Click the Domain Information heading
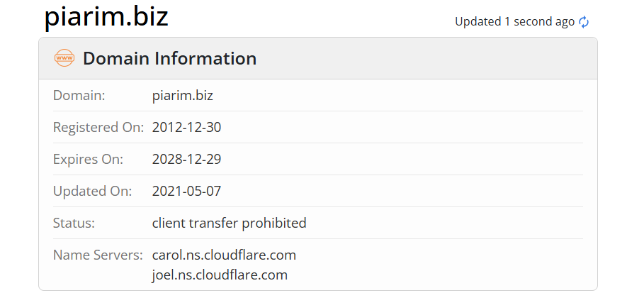The width and height of the screenshot is (644, 293). [169, 58]
